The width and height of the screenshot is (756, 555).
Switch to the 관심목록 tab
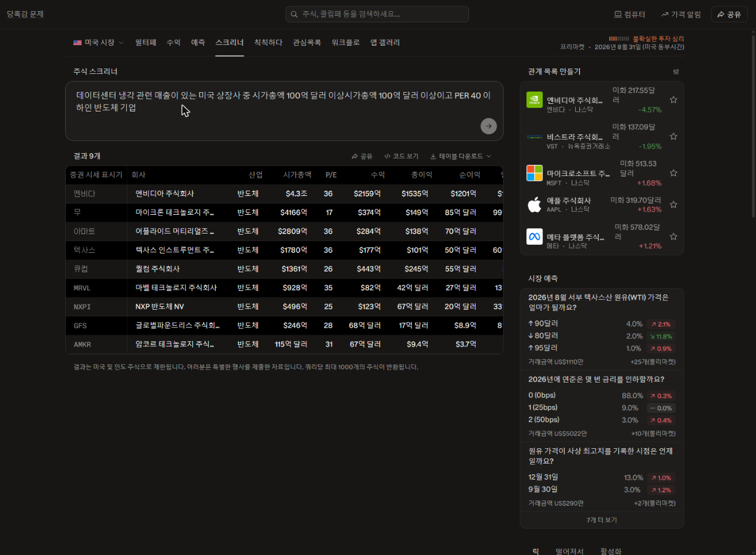307,43
